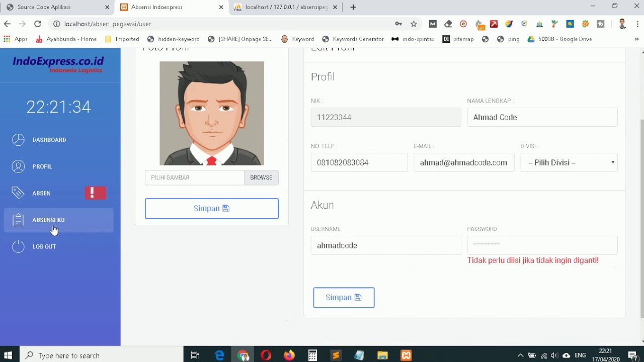Click Simpan button under profile photo
This screenshot has height=362, width=644.
(x=211, y=209)
